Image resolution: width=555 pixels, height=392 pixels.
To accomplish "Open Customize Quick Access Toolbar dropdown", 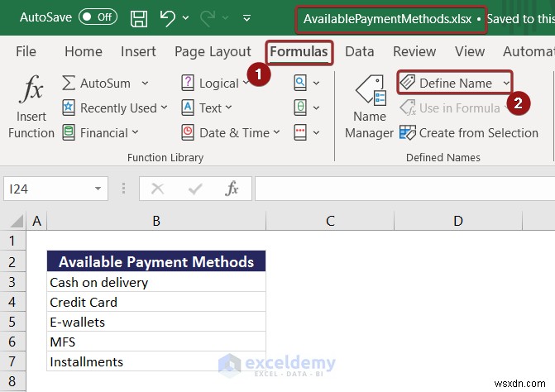I will click(247, 17).
